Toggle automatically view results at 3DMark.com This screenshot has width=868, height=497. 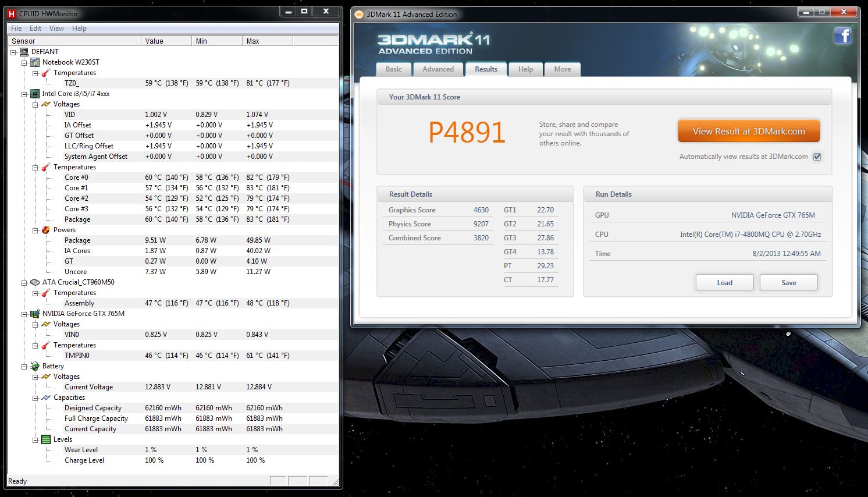[817, 157]
